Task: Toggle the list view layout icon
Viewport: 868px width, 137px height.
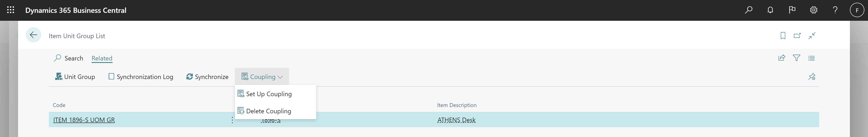Action: (811, 58)
